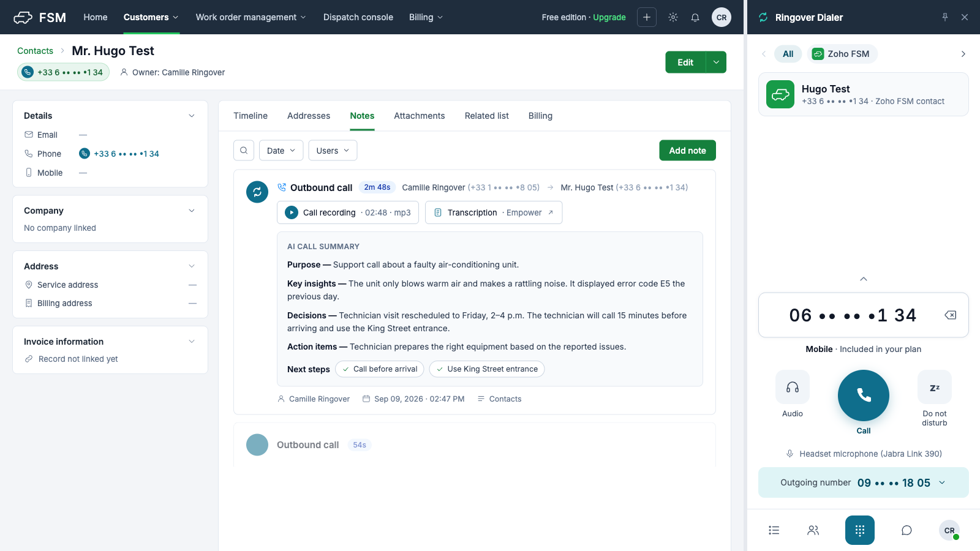
Task: Click the phone icon in header number pill
Action: click(x=28, y=72)
